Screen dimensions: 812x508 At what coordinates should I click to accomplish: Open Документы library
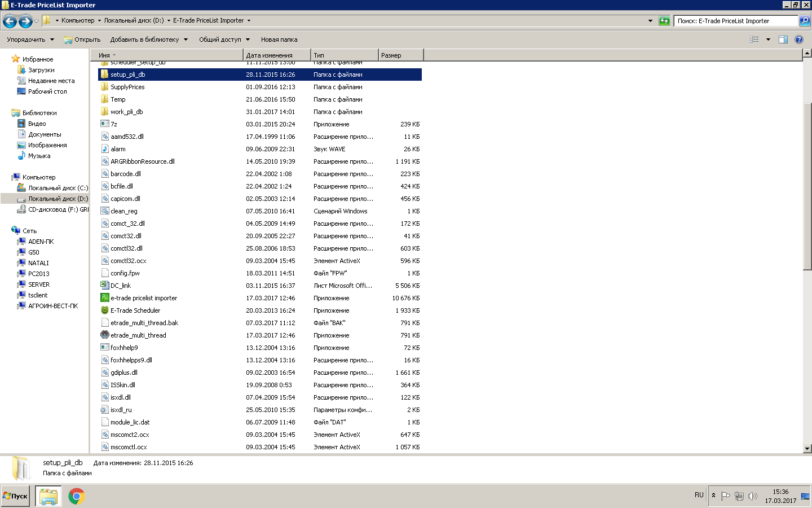click(45, 134)
